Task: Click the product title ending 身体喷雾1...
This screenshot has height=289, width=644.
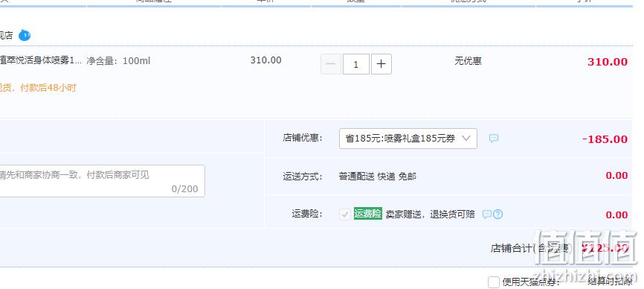Action: pyautogui.click(x=41, y=61)
